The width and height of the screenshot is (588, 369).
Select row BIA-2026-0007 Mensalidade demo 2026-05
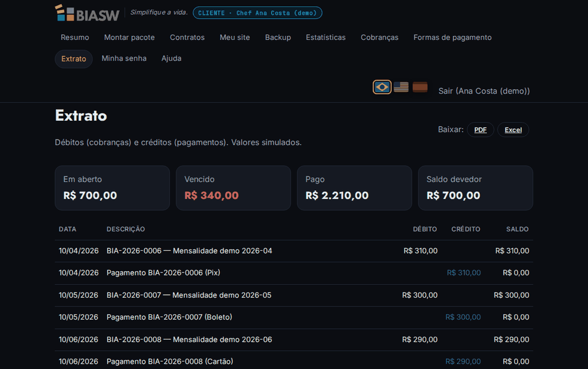(x=294, y=295)
